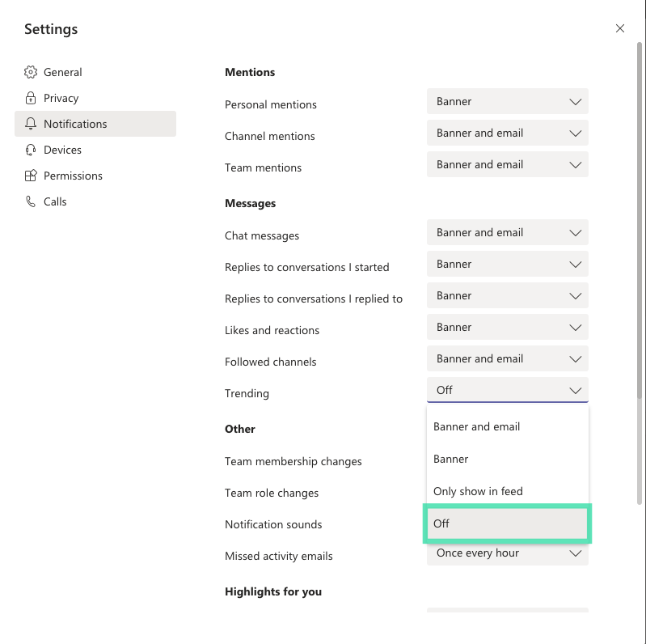Click the Privacy lock icon
The width and height of the screenshot is (646, 644).
(x=31, y=98)
